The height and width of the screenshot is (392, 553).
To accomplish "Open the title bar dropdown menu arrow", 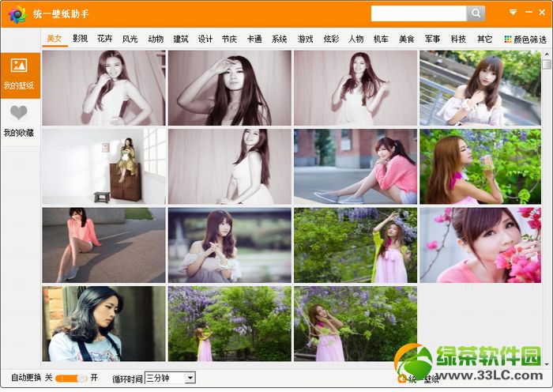I will click(513, 13).
